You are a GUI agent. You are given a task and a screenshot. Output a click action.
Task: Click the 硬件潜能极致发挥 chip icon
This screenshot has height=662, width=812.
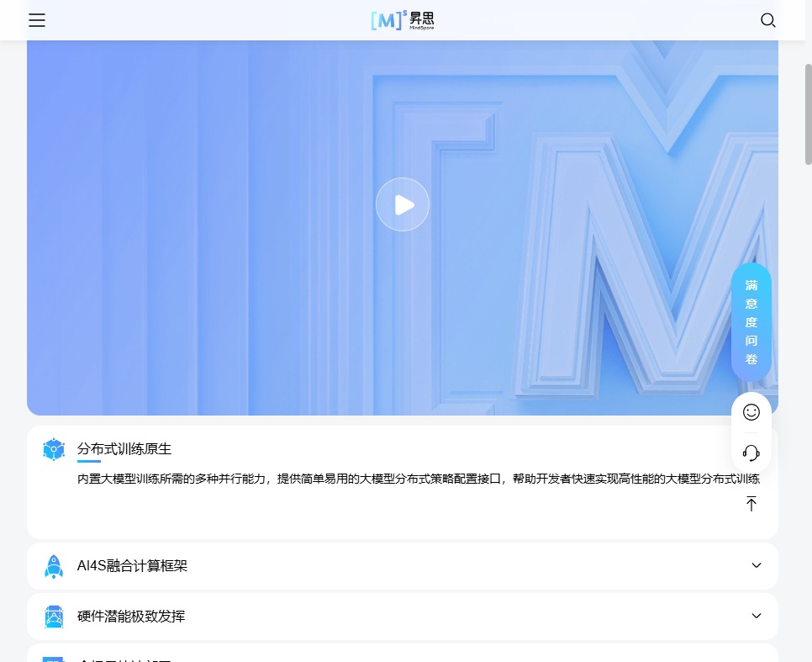54,617
